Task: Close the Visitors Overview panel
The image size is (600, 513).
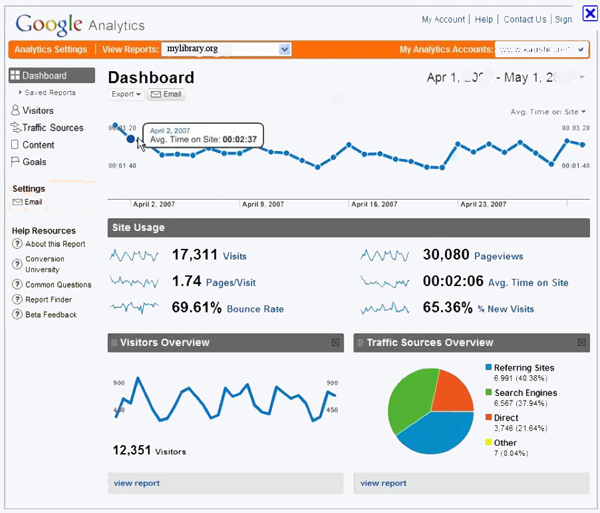Action: pos(335,343)
